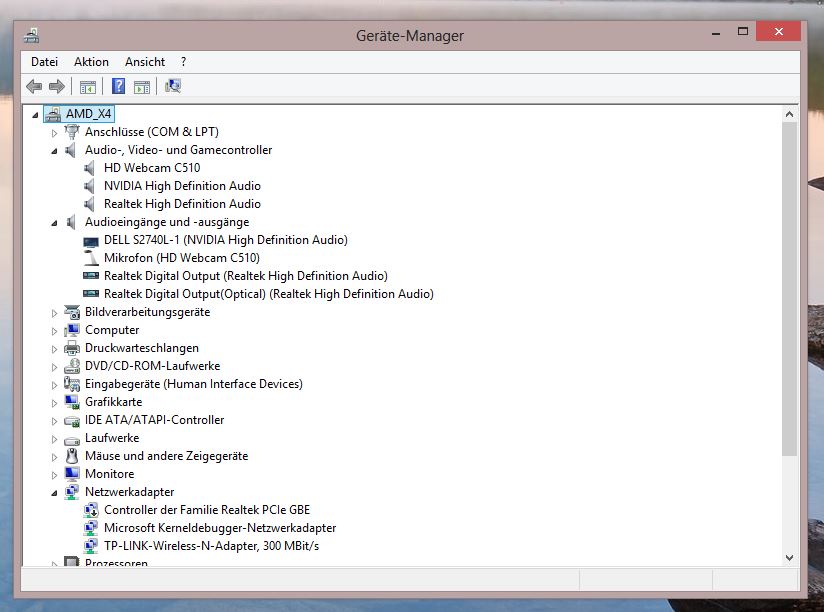Image resolution: width=824 pixels, height=612 pixels.
Task: Click the mouse icon beside Mäuse und andere Zeigegeräte
Action: tap(72, 456)
